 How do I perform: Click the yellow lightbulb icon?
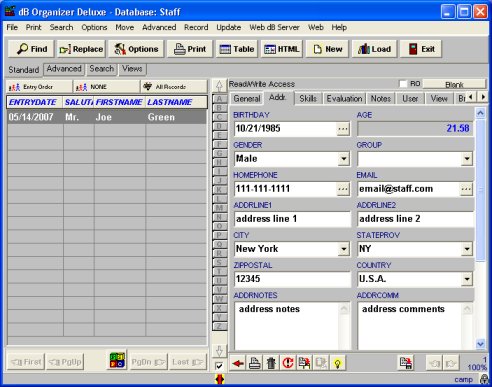[337, 363]
